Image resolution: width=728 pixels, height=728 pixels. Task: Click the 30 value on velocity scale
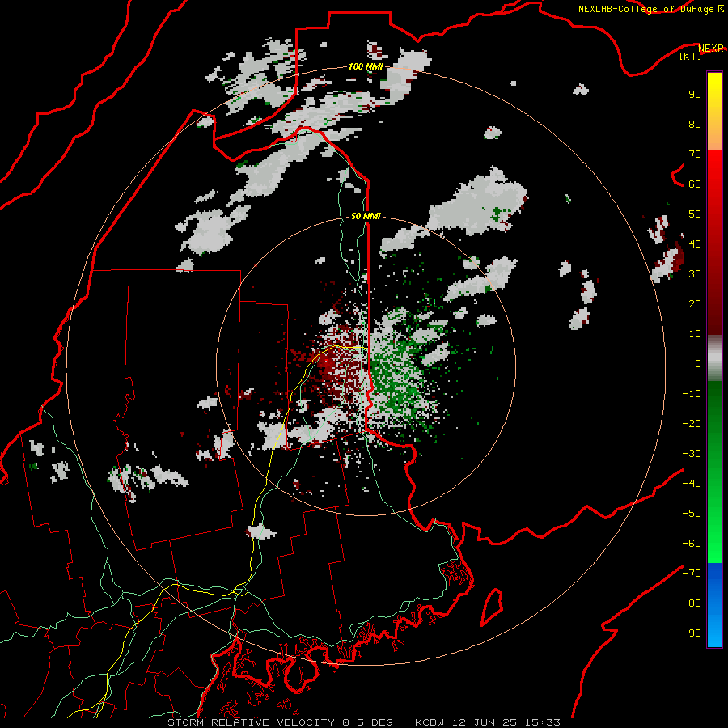coord(695,274)
